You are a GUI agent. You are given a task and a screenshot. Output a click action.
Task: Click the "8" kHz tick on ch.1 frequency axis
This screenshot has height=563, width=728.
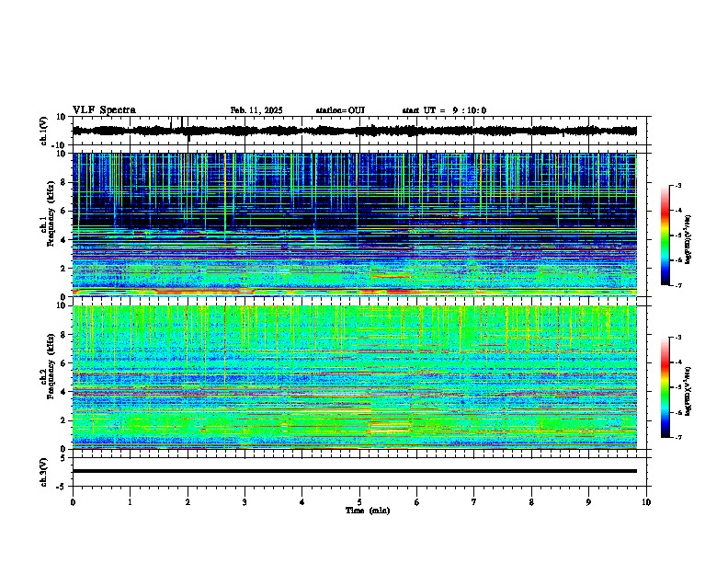(63, 182)
